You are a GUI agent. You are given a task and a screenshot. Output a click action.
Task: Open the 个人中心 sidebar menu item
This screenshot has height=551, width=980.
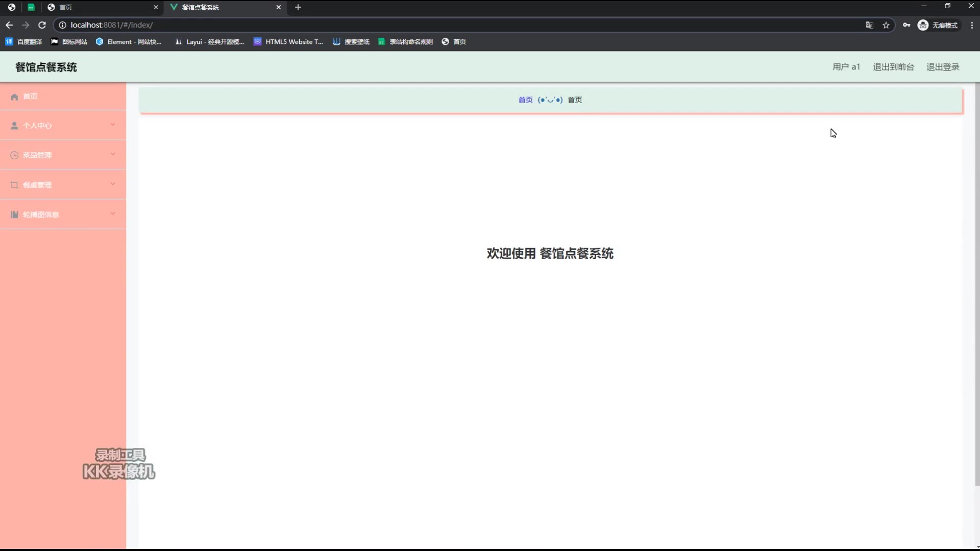(x=63, y=126)
